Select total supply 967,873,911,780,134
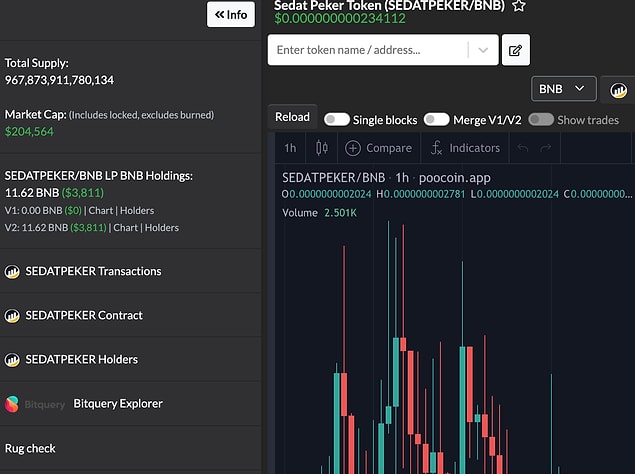Screen dimensions: 635x474 pyautogui.click(x=59, y=80)
